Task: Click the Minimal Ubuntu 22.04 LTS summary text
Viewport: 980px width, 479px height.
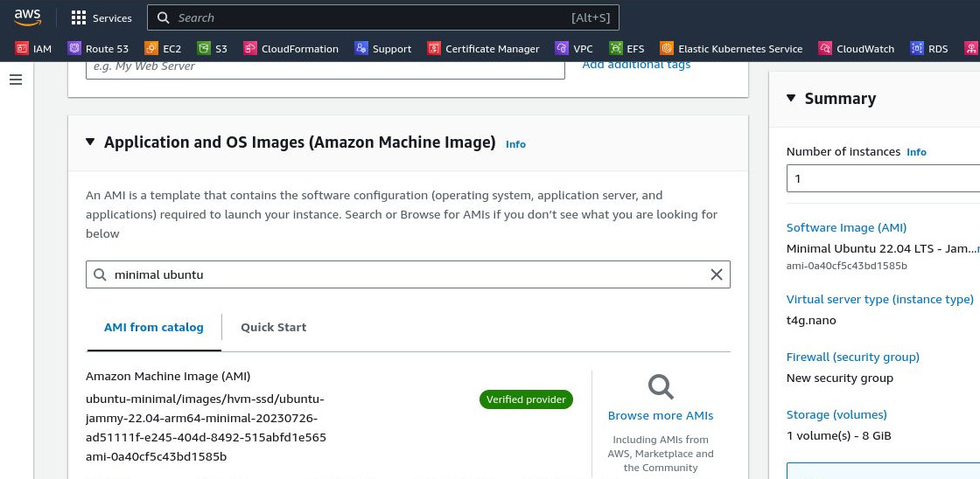Action: click(x=880, y=248)
